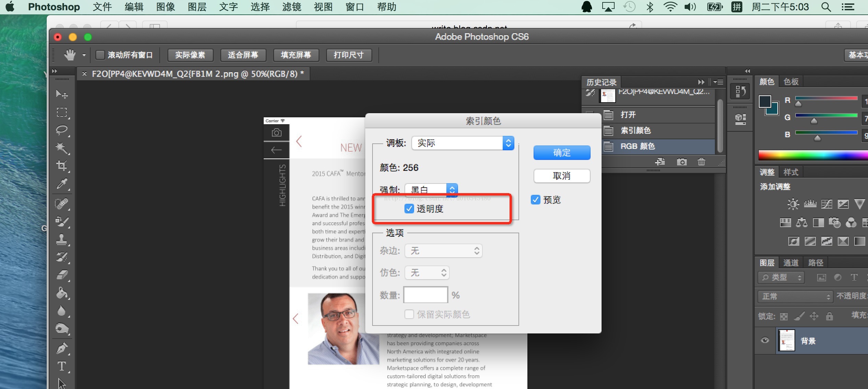This screenshot has height=389, width=868.
Task: Select the Path Selection tool
Action: tap(62, 384)
